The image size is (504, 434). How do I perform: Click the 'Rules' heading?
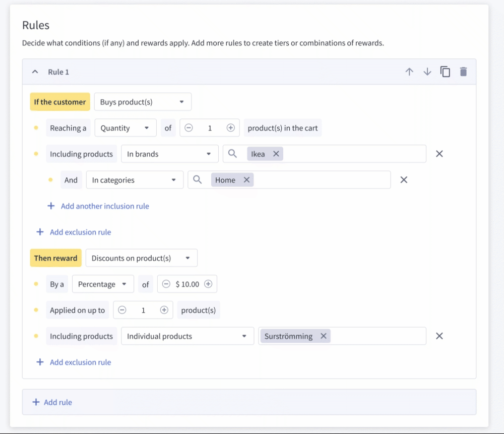36,25
